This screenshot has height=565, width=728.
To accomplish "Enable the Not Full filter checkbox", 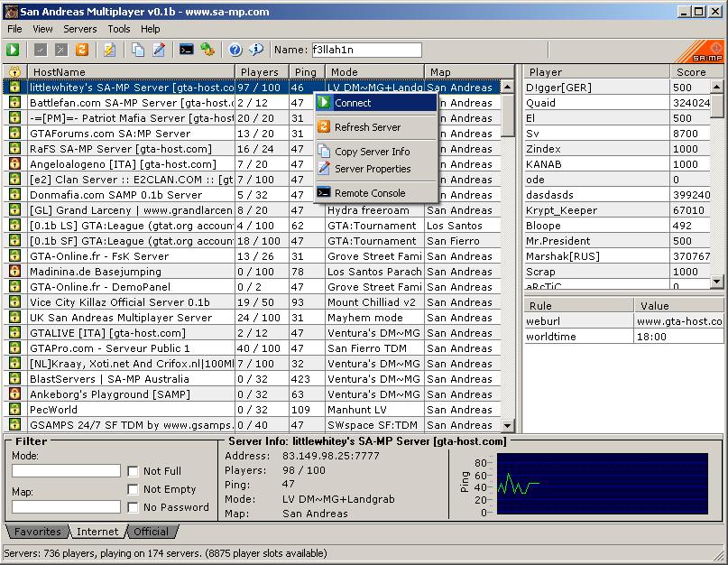I will point(133,471).
